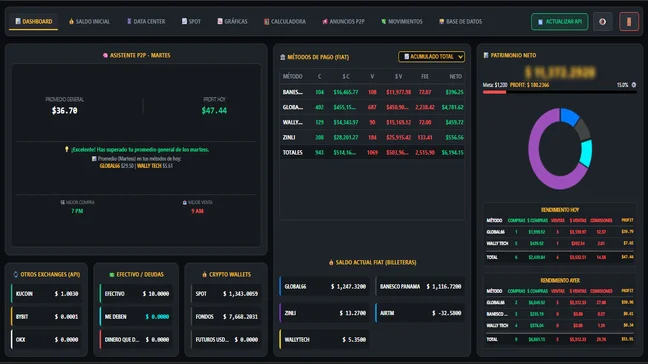
Task: Click the ME DEBEN card
Action: tap(136, 316)
